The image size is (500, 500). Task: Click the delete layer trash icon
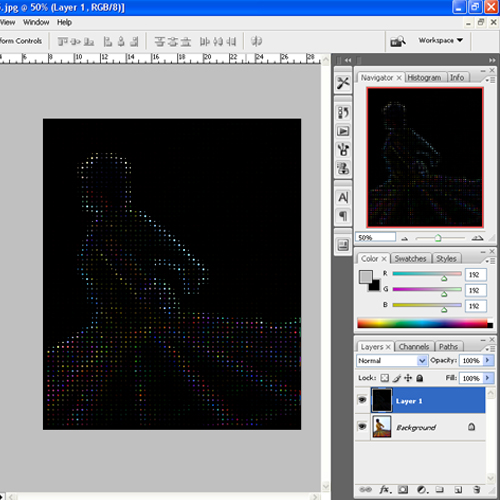click(477, 489)
